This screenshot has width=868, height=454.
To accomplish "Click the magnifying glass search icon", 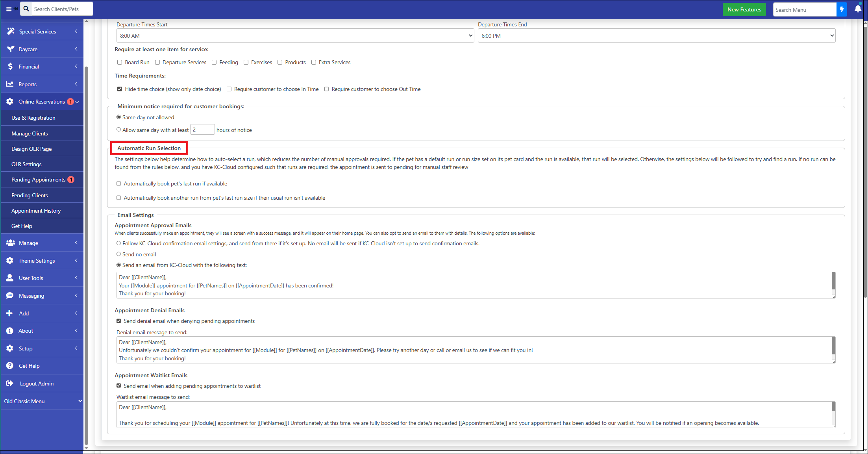I will (26, 9).
